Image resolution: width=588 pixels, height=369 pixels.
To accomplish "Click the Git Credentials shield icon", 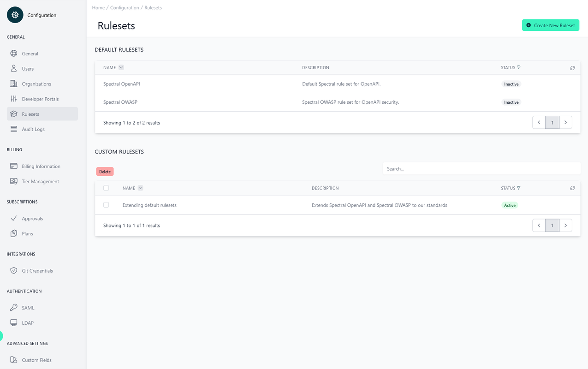I will pos(14,271).
